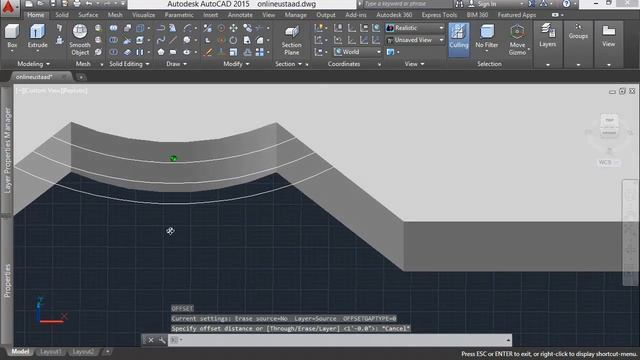Open the AutoCAD application menu button

coord(9,7)
